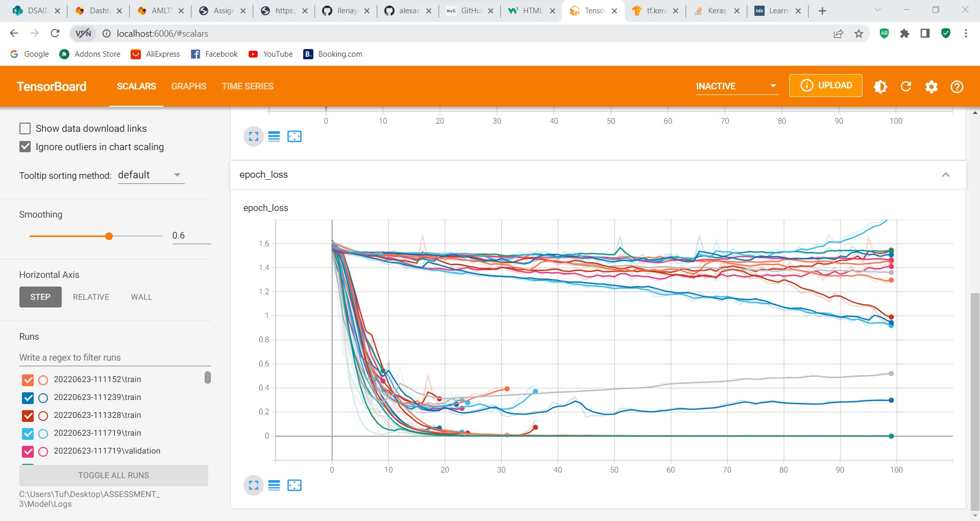The height and width of the screenshot is (521, 980).
Task: Select STEP horizontal axis
Action: (40, 297)
